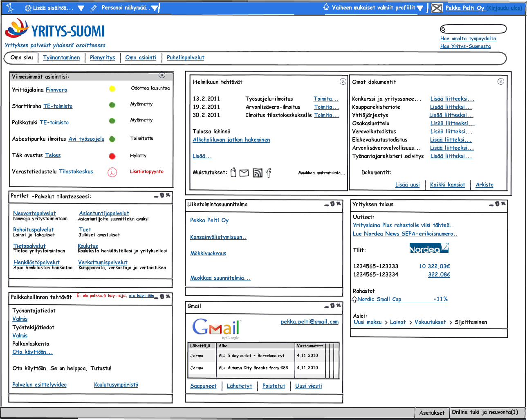Close the Viimeisimmät asiointisi panel
527x420 pixels.
point(162,75)
